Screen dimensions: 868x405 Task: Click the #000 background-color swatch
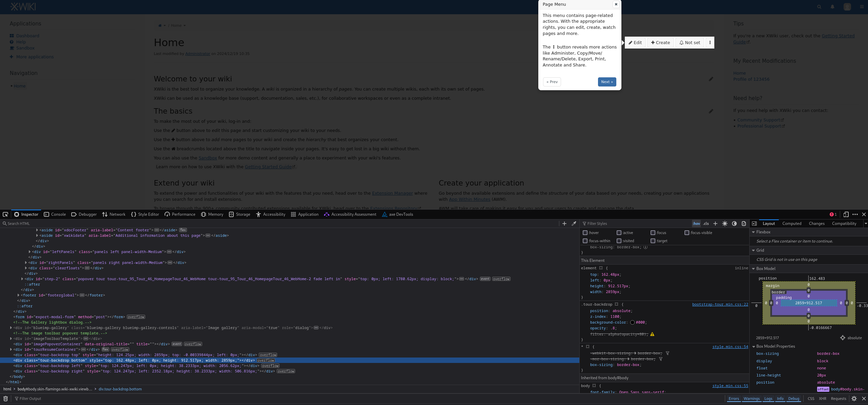point(632,322)
